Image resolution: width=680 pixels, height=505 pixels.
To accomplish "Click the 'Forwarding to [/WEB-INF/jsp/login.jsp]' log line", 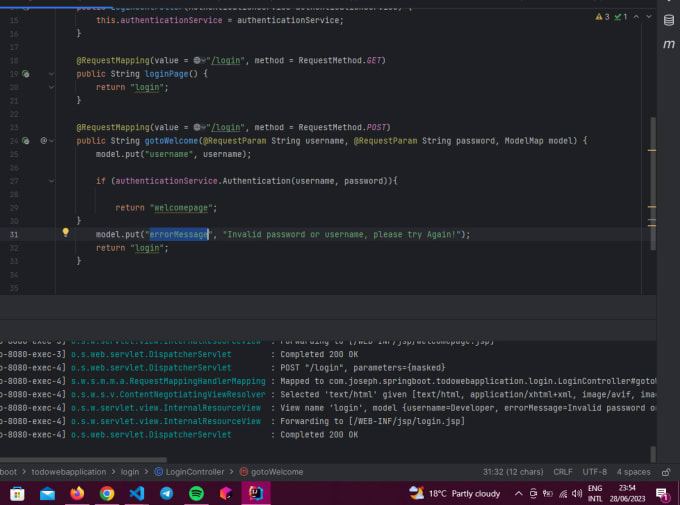I will pyautogui.click(x=372, y=421).
